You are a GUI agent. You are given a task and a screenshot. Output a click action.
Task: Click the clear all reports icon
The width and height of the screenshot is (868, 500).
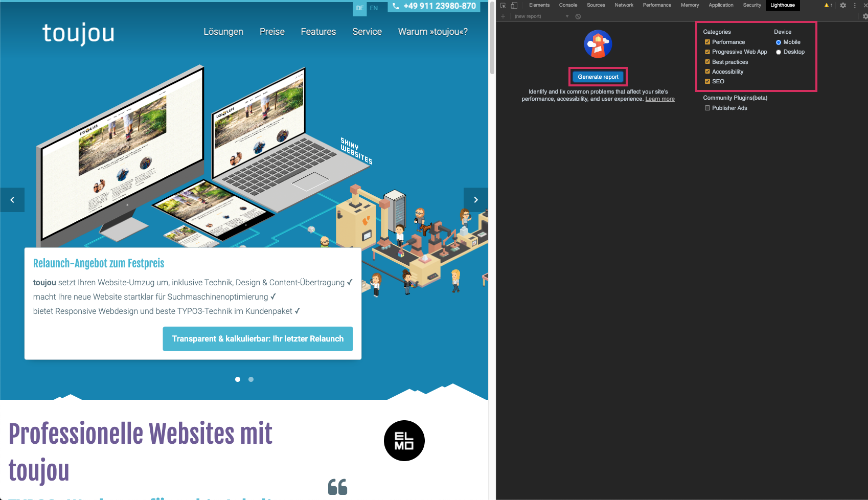pos(578,16)
